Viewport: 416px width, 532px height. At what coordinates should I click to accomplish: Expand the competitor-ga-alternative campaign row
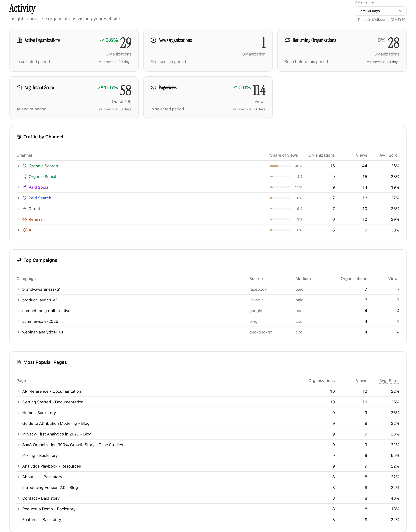click(18, 311)
